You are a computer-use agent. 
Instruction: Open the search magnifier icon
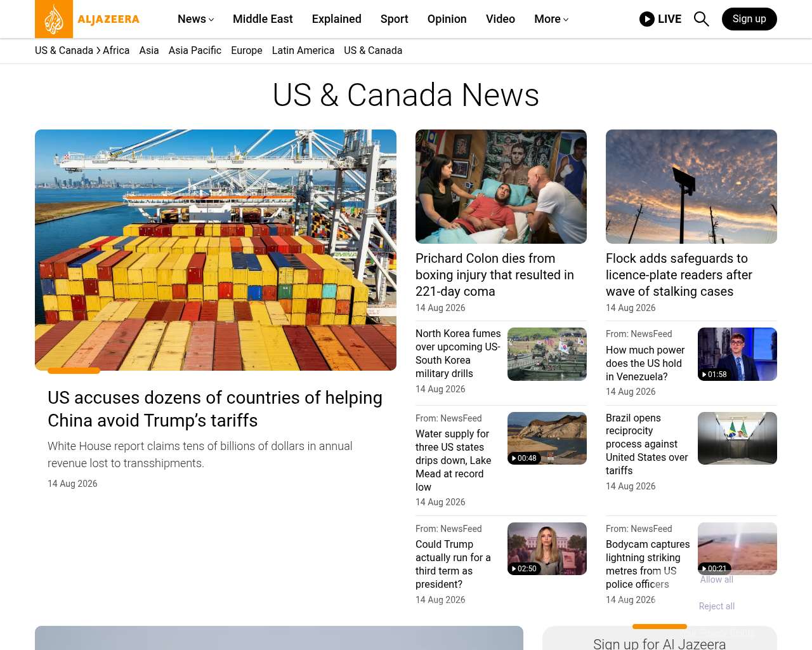[701, 19]
